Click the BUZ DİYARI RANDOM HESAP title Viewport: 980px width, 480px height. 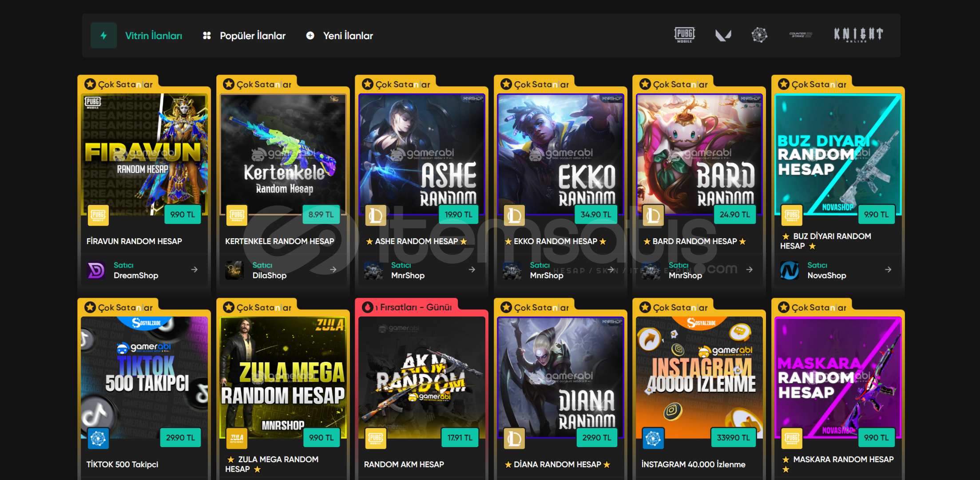coord(826,241)
